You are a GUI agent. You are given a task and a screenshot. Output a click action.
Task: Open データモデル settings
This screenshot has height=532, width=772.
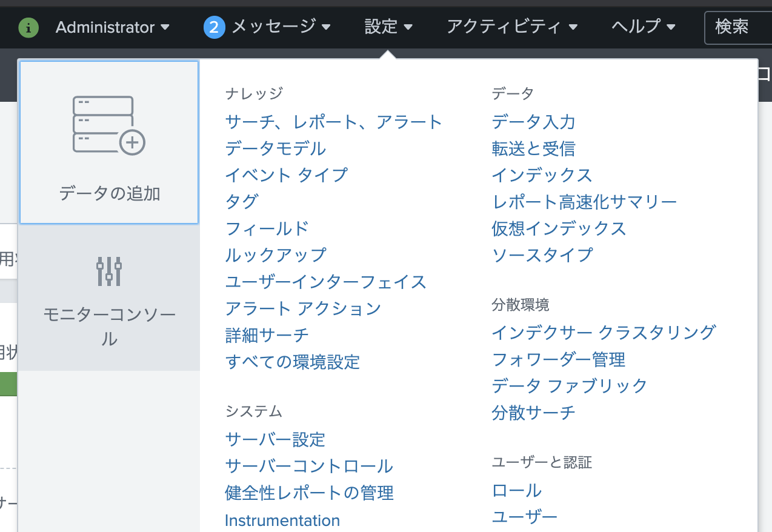pyautogui.click(x=276, y=148)
